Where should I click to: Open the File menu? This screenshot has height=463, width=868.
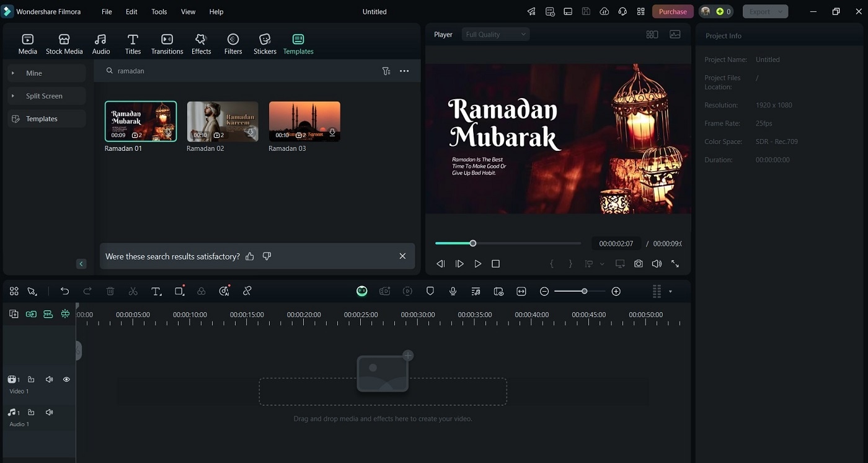pyautogui.click(x=107, y=12)
